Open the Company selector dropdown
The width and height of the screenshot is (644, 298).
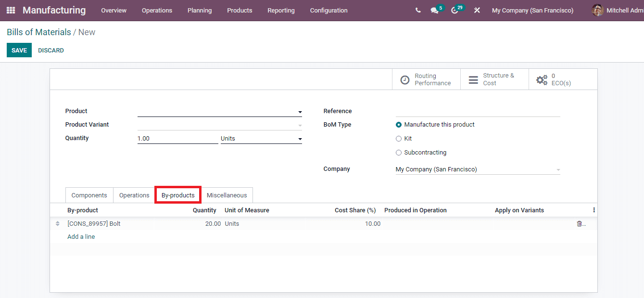coord(557,169)
